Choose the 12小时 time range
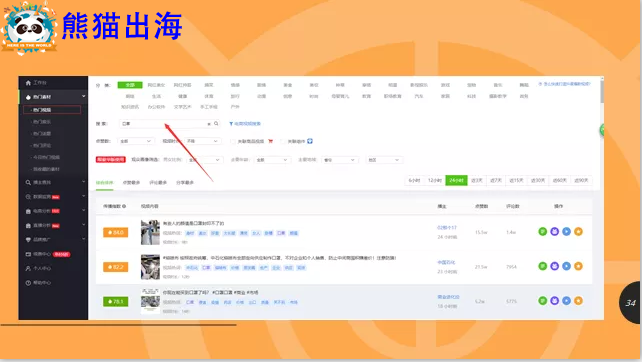Image resolution: width=642 pixels, height=362 pixels. [435, 180]
